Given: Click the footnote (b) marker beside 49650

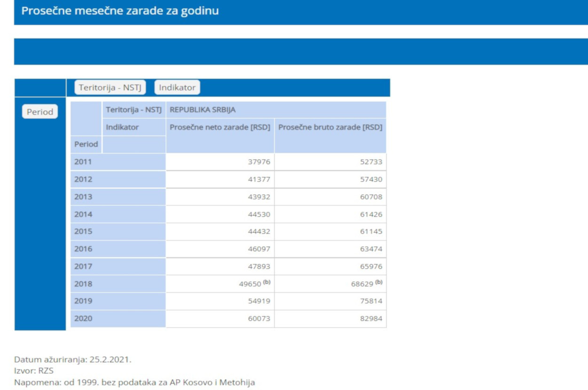Looking at the screenshot, I should coord(267,282).
